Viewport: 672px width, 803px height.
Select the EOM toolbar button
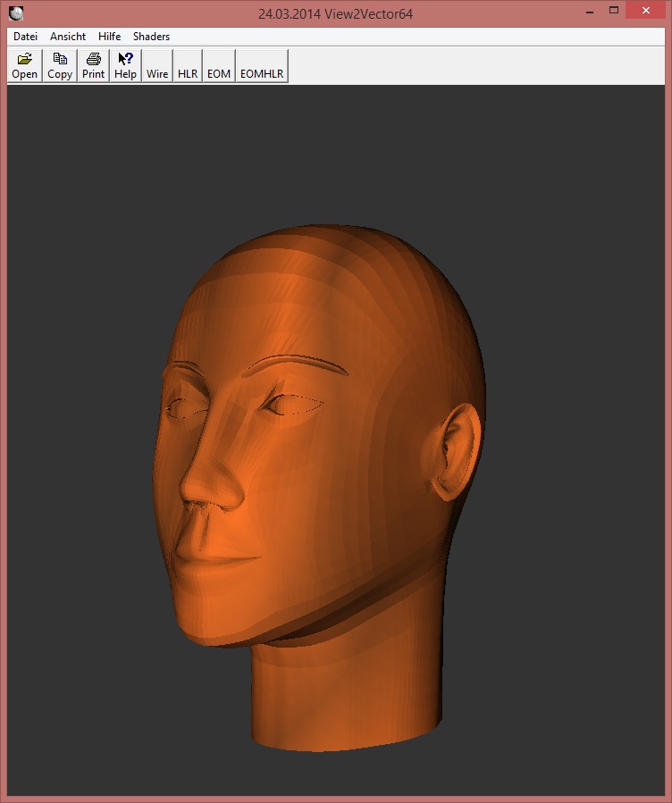[219, 66]
